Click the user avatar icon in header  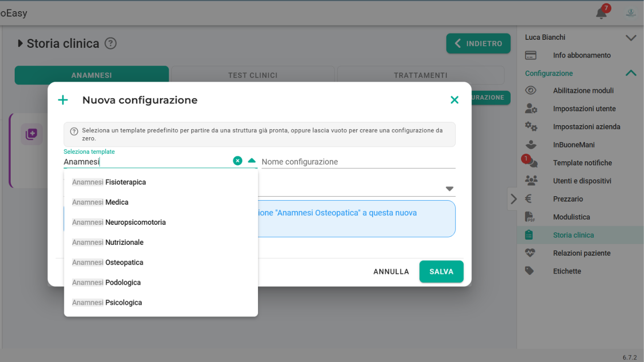pos(631,13)
